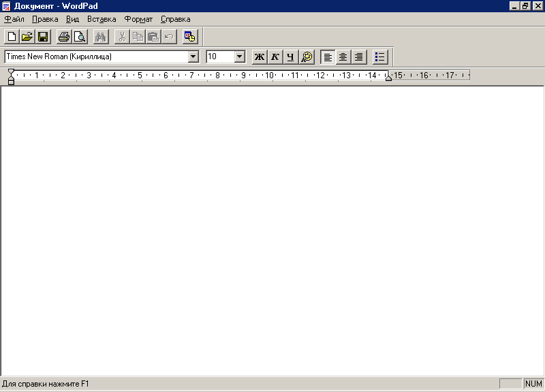
Task: Click the NUM indicator in status bar
Action: (x=533, y=384)
